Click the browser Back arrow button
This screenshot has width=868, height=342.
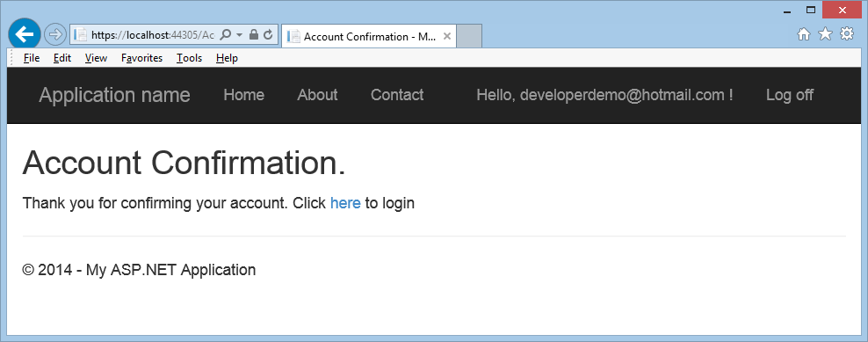pyautogui.click(x=24, y=35)
